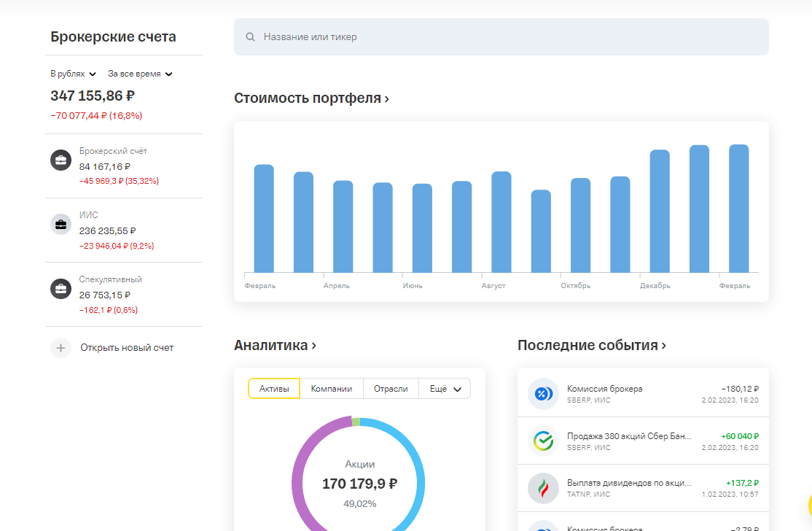Click the Tatneft dividends event icon

(x=543, y=487)
